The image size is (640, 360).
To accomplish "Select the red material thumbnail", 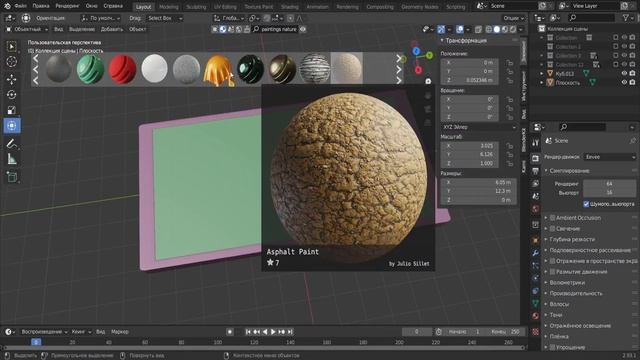I will coord(122,69).
